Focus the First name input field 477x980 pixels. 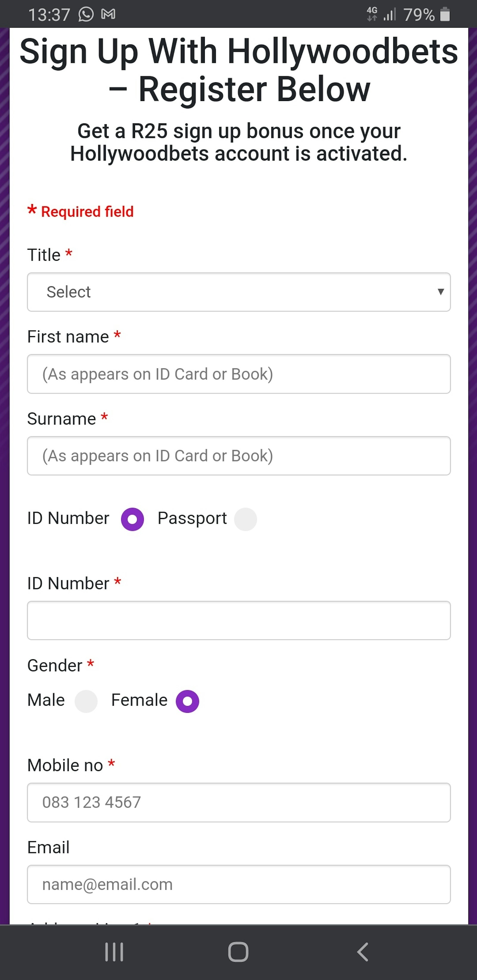(239, 374)
